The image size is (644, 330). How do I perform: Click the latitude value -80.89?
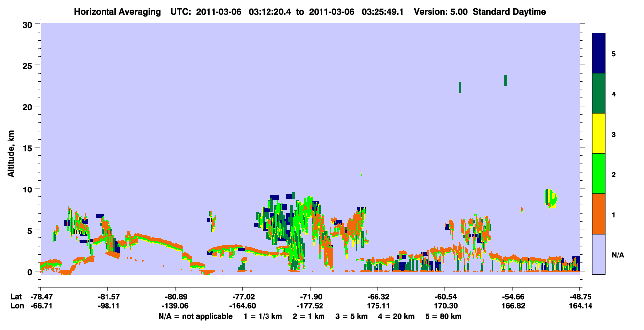(x=175, y=297)
